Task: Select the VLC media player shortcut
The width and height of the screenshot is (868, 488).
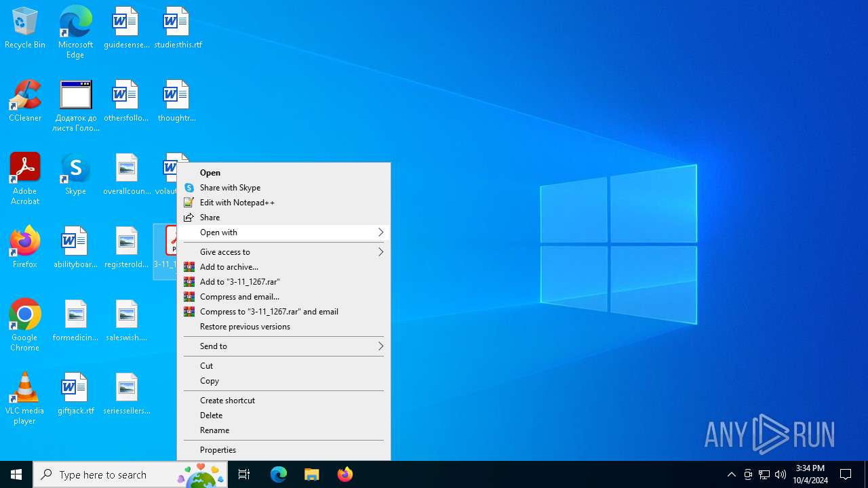Action: (25, 399)
